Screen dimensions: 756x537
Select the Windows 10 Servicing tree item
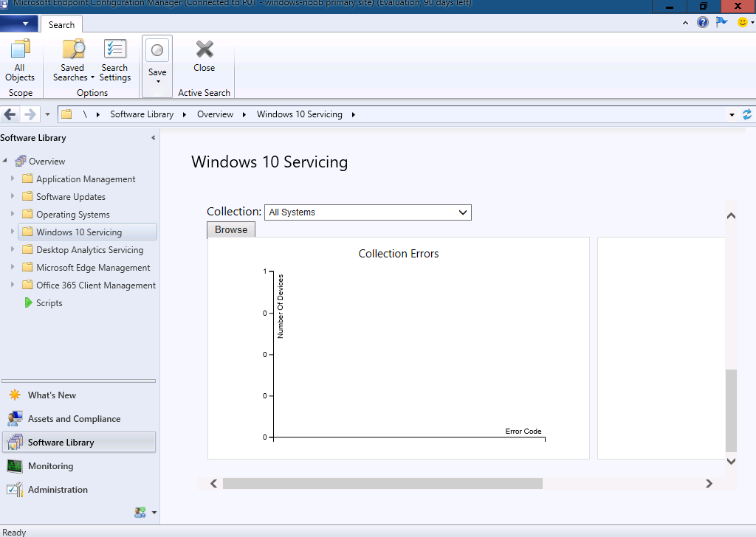point(87,232)
